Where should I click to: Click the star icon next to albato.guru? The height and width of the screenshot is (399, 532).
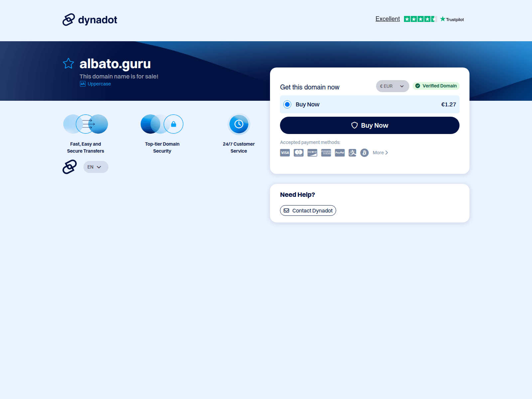click(x=68, y=63)
